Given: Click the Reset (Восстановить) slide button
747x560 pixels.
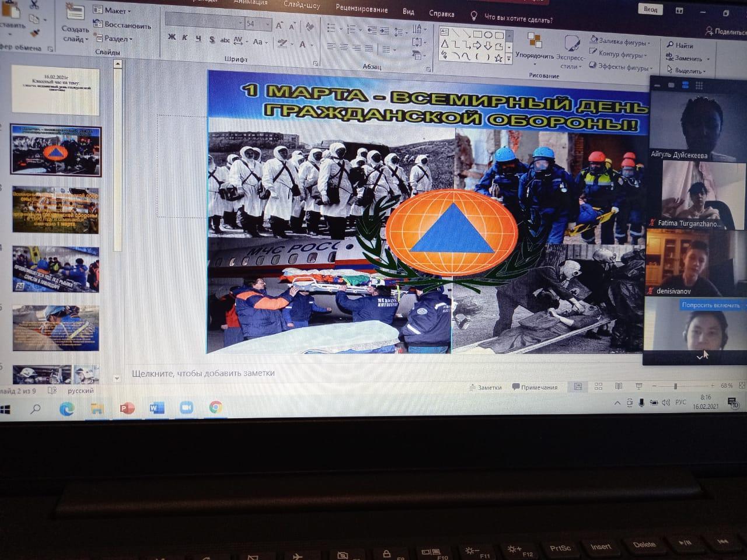Looking at the screenshot, I should click(x=123, y=24).
